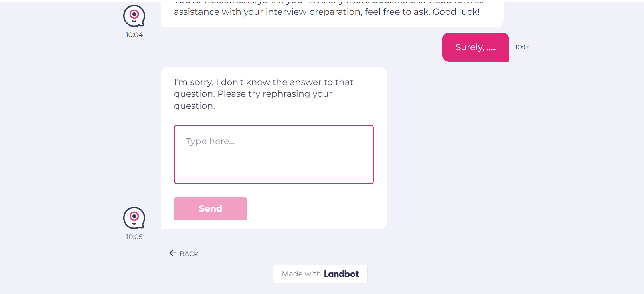Open the 'Made with Landbot' badge
Image resolution: width=644 pixels, height=294 pixels.
pos(320,274)
